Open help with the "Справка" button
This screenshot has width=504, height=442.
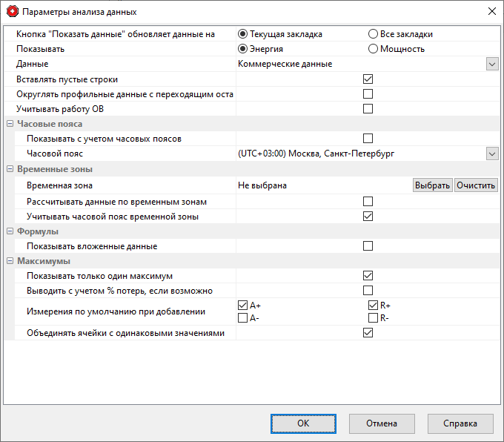460,423
